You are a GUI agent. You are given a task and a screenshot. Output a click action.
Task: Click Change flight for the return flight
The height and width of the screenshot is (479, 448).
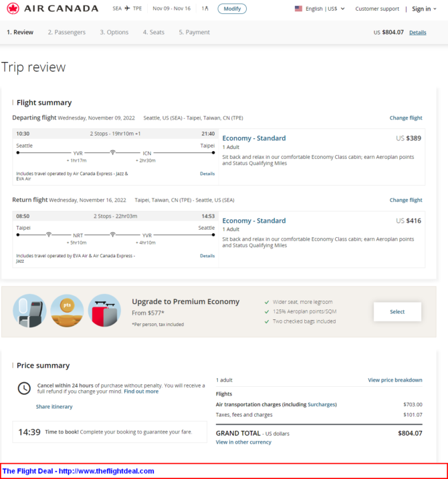(406, 200)
